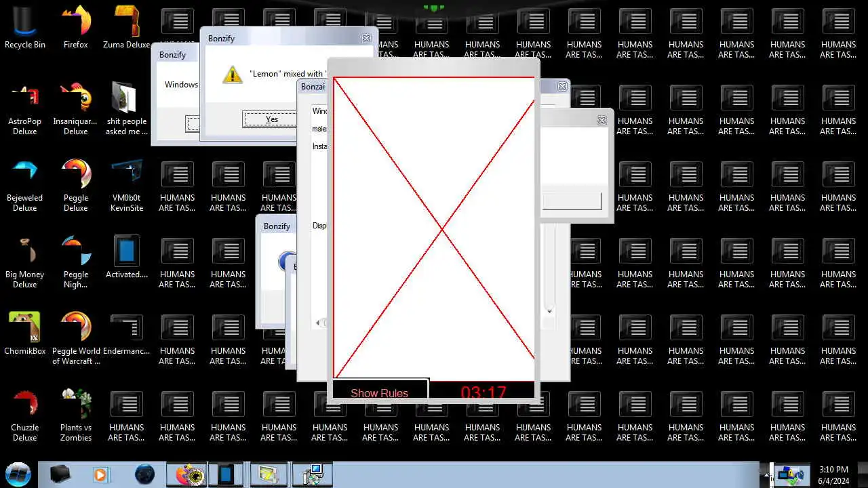This screenshot has height=488, width=868.
Task: Click the horizontal scrollbar left arrow
Action: click(318, 323)
